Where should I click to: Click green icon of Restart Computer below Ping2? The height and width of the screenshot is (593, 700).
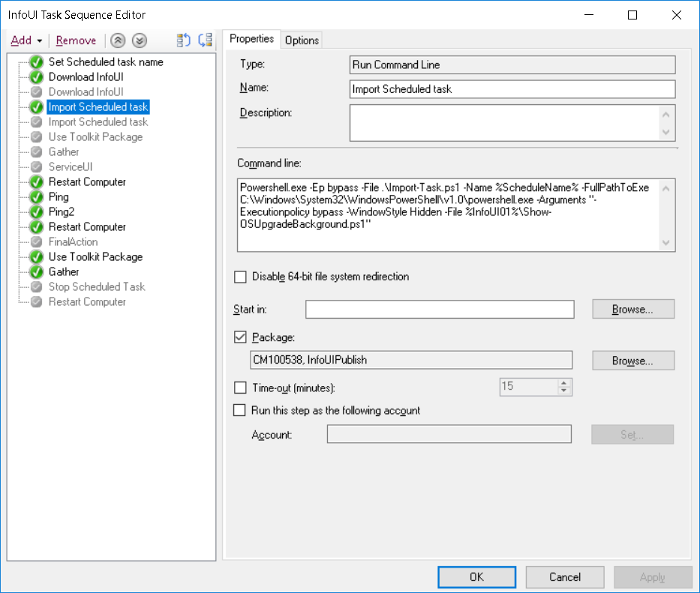click(x=37, y=227)
